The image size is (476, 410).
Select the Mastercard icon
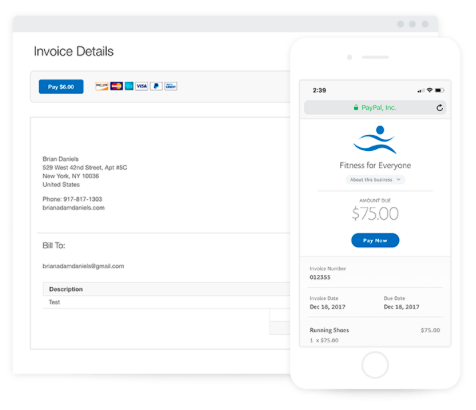pos(116,86)
